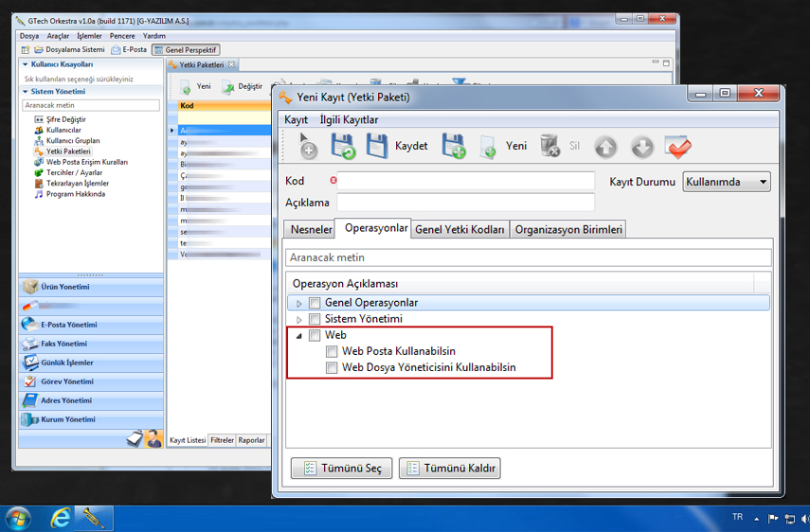
Task: Open the Kayıt menu in dialog
Action: (x=296, y=119)
